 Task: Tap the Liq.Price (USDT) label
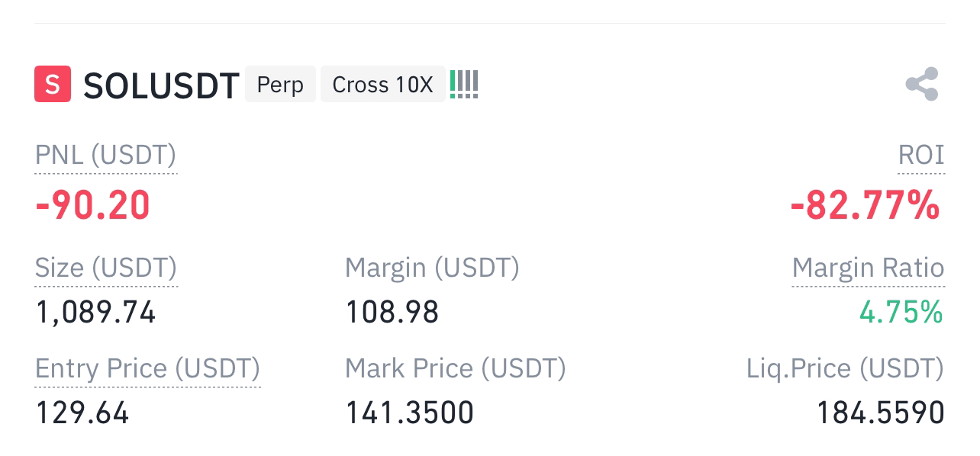click(846, 369)
